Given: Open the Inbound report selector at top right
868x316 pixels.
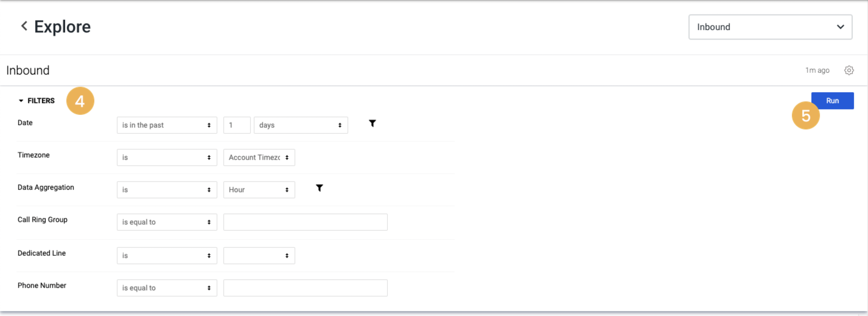Looking at the screenshot, I should 770,27.
